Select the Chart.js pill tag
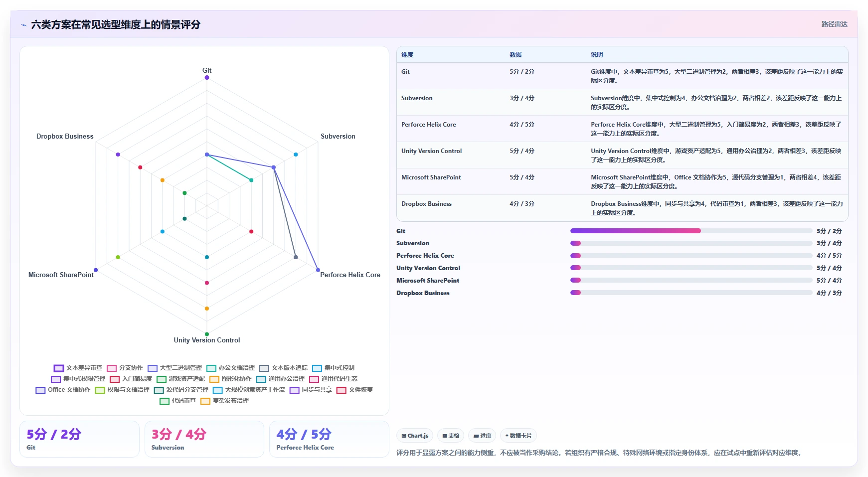Image resolution: width=868 pixels, height=477 pixels. coord(415,436)
